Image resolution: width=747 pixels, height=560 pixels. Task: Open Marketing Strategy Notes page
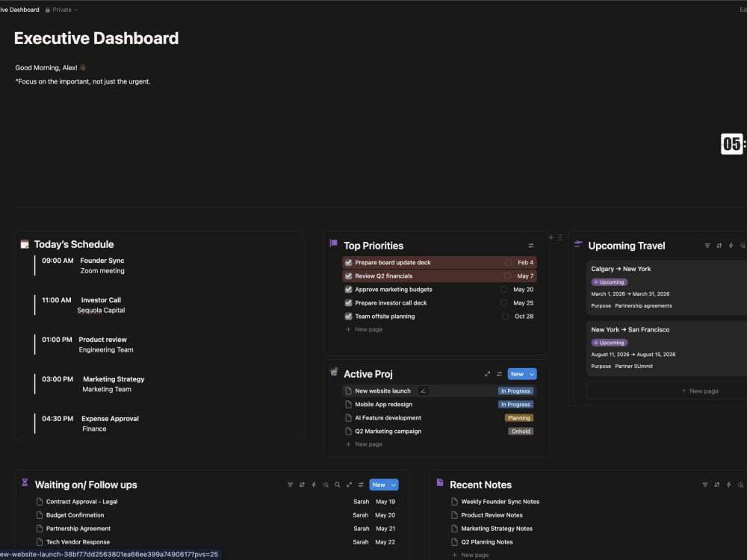coord(497,529)
